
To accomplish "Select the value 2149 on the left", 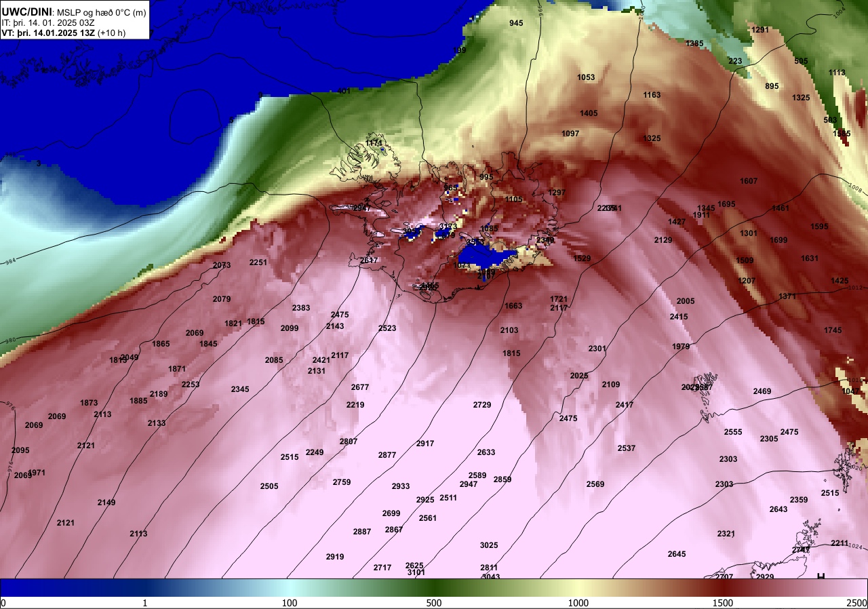I will (x=106, y=503).
